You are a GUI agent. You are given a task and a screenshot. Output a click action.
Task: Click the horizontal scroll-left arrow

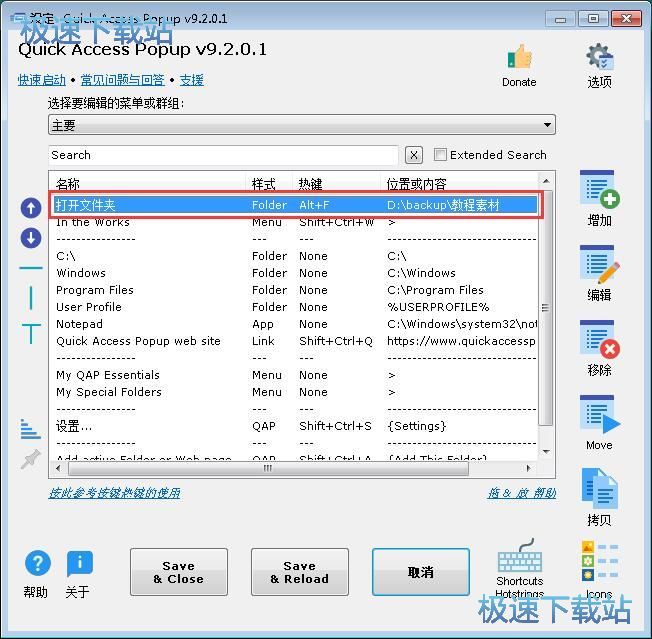click(x=58, y=469)
